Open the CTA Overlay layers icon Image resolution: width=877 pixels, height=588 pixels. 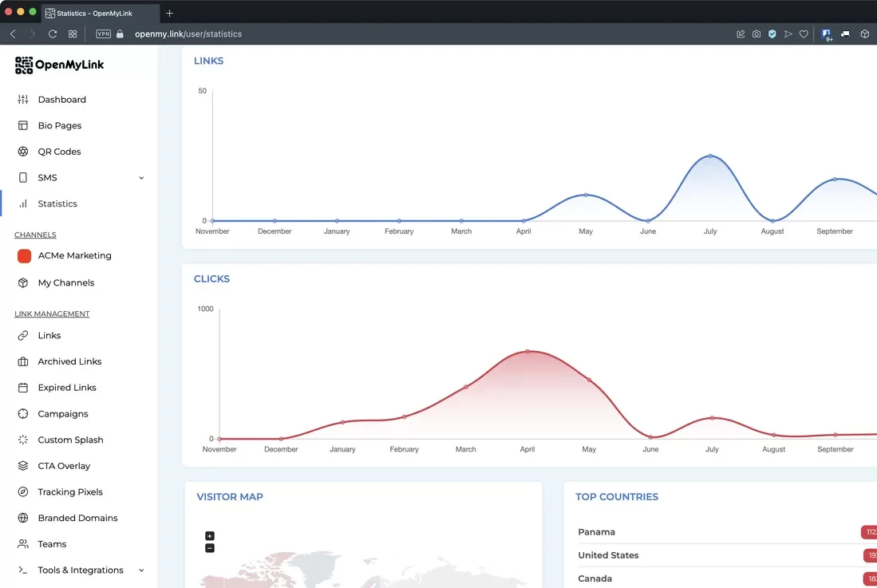pos(23,466)
